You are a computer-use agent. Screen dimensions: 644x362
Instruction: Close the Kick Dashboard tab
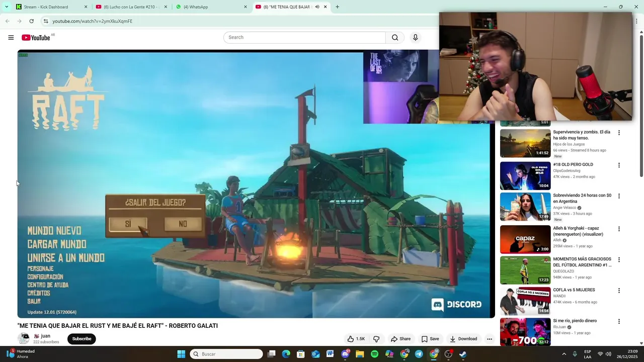tap(86, 7)
